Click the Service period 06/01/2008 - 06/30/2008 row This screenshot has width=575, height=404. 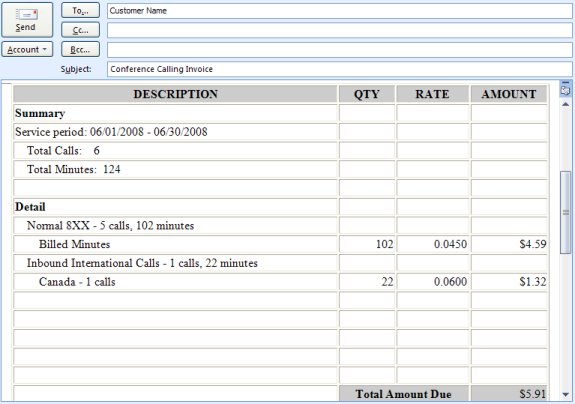[x=175, y=132]
